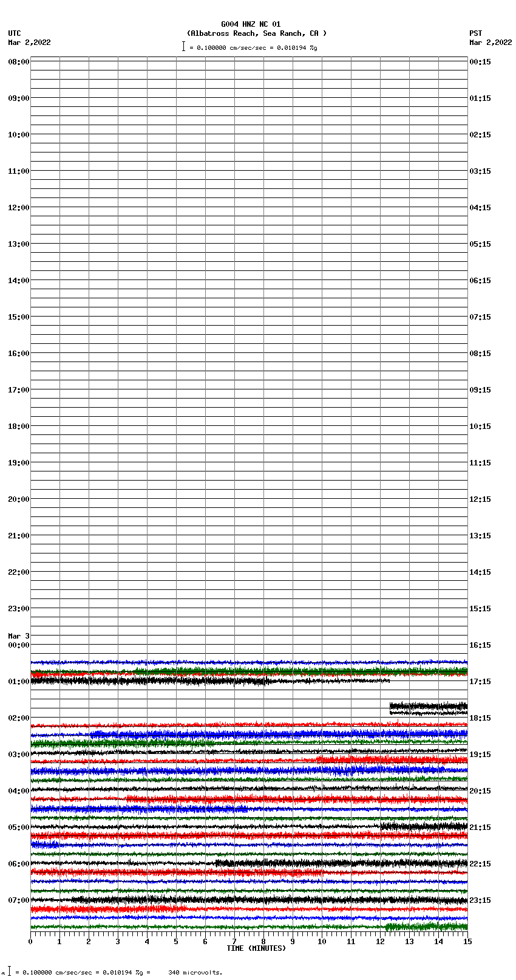Click the 07:00 UTC time label
The height and width of the screenshot is (980, 516).
tap(19, 900)
